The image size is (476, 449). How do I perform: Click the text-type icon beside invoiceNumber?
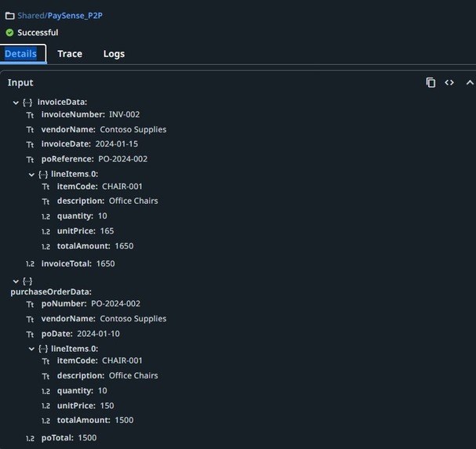30,115
